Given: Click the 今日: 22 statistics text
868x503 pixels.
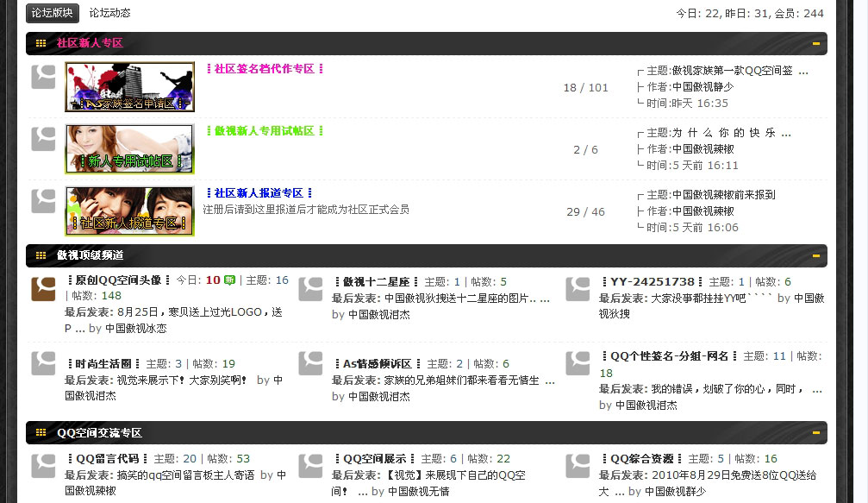Looking at the screenshot, I should [697, 13].
